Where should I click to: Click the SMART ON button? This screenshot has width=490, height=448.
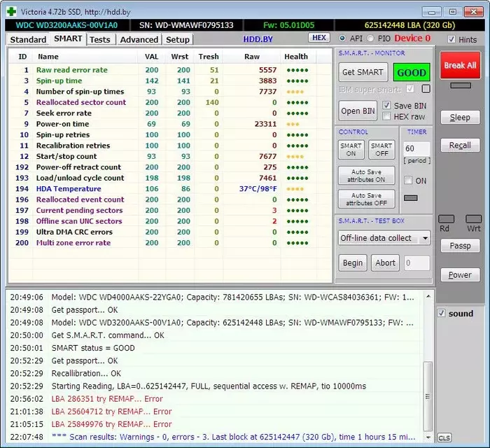(351, 150)
